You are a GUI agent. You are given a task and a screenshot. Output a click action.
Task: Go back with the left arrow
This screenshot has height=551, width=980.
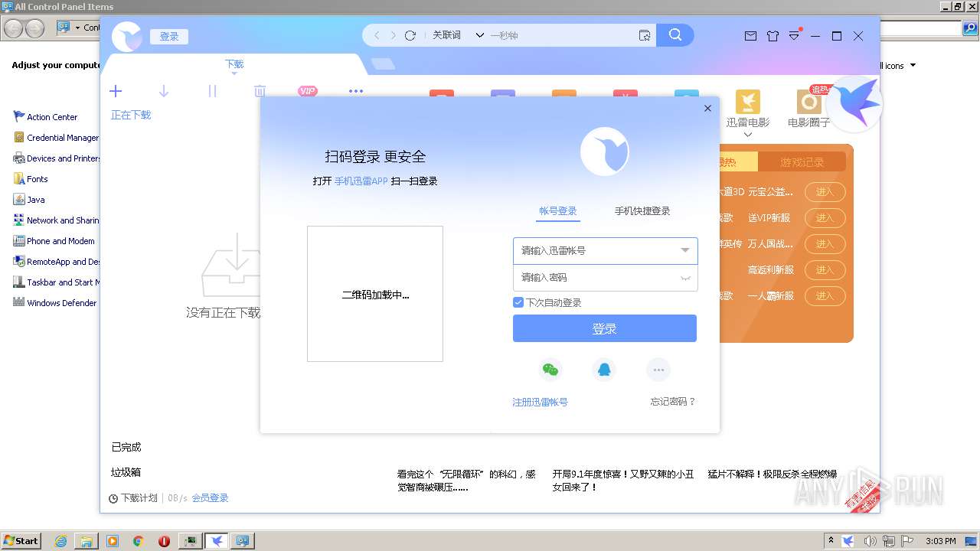[377, 35]
